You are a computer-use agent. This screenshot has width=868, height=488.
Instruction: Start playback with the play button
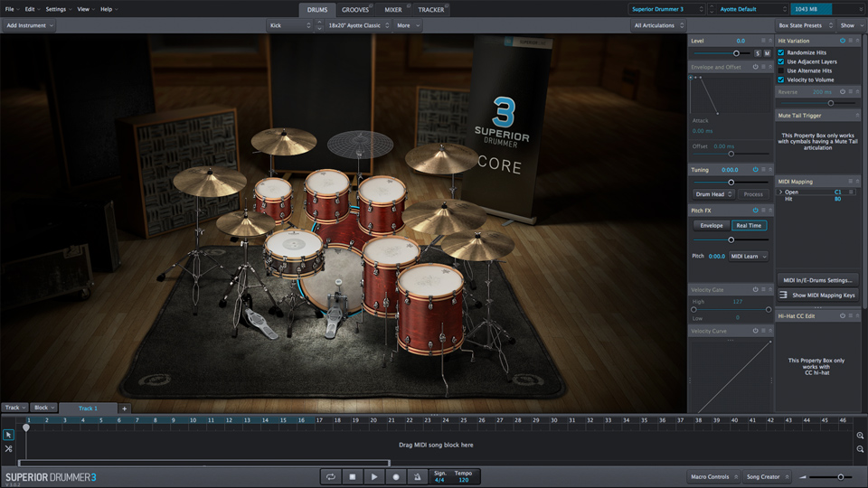373,476
